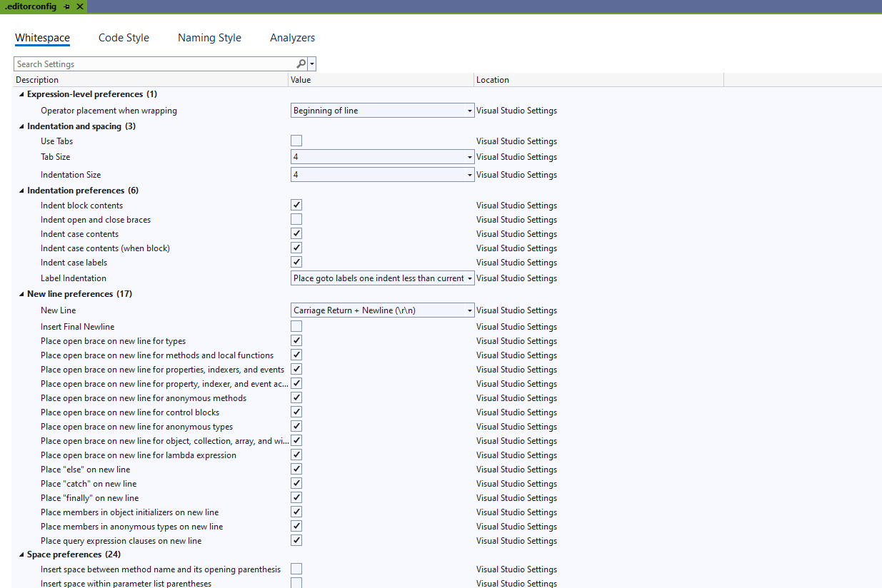Collapse the New line preferences group

tap(20, 294)
